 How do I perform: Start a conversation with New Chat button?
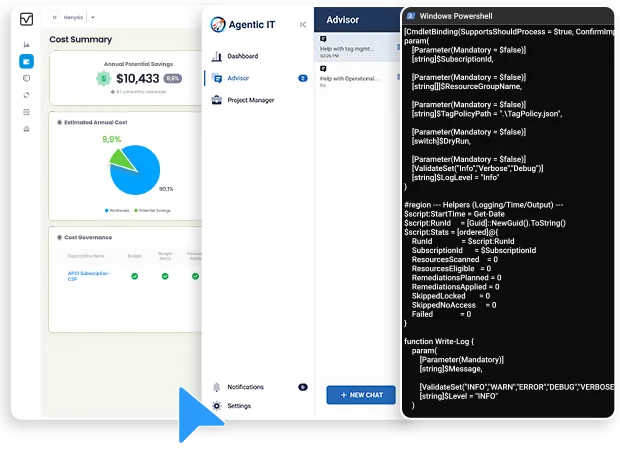tap(361, 395)
